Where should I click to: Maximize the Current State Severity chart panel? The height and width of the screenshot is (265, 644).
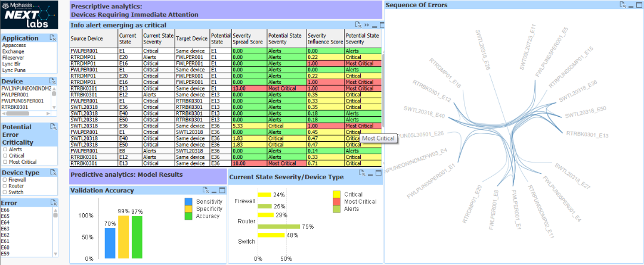click(379, 174)
